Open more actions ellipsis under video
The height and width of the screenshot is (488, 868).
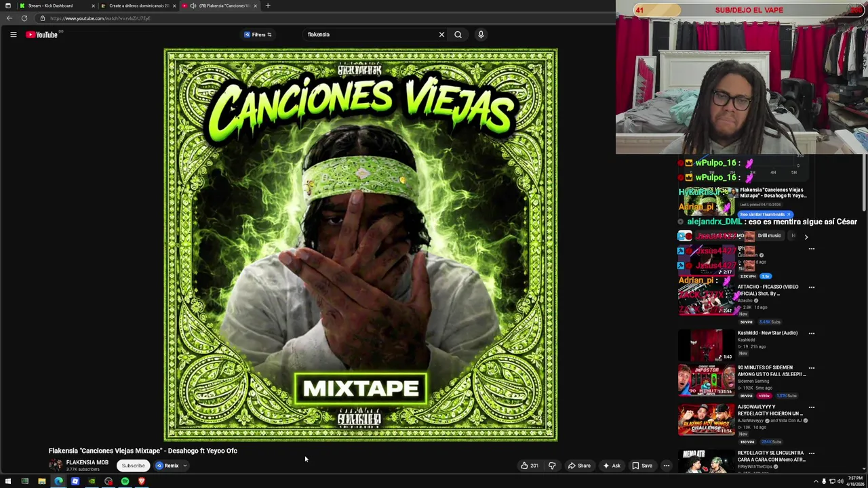(667, 466)
